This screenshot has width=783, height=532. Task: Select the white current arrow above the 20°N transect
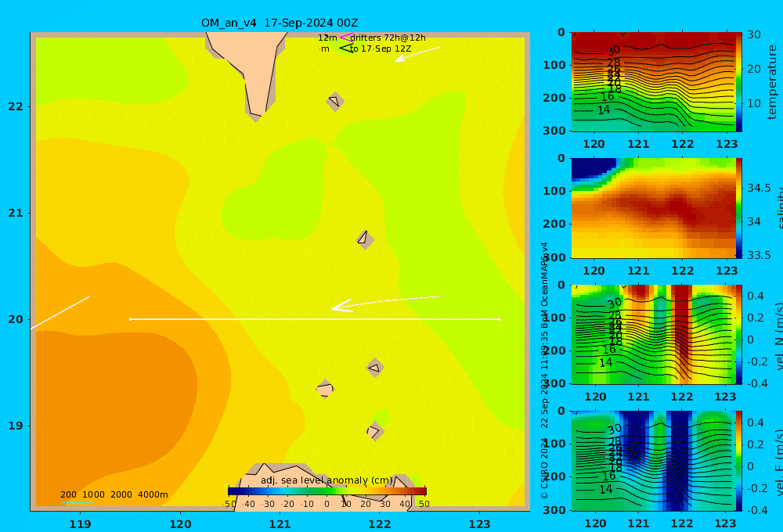click(x=385, y=303)
